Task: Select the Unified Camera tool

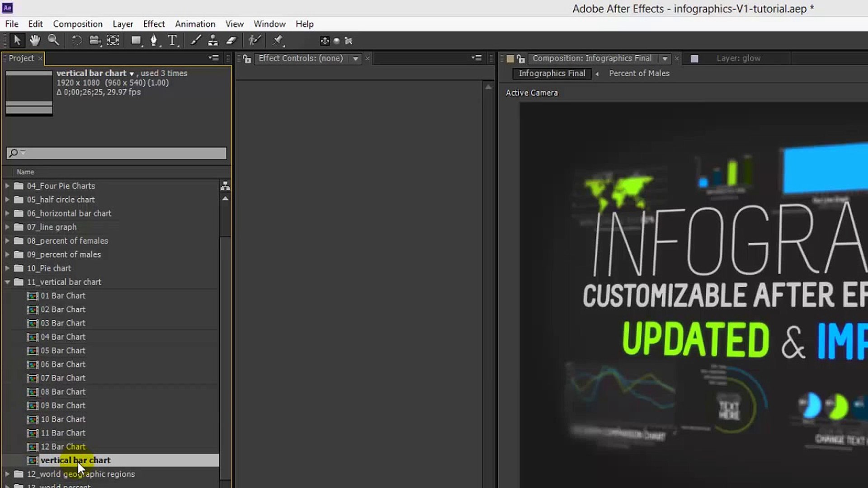Action: click(x=95, y=41)
